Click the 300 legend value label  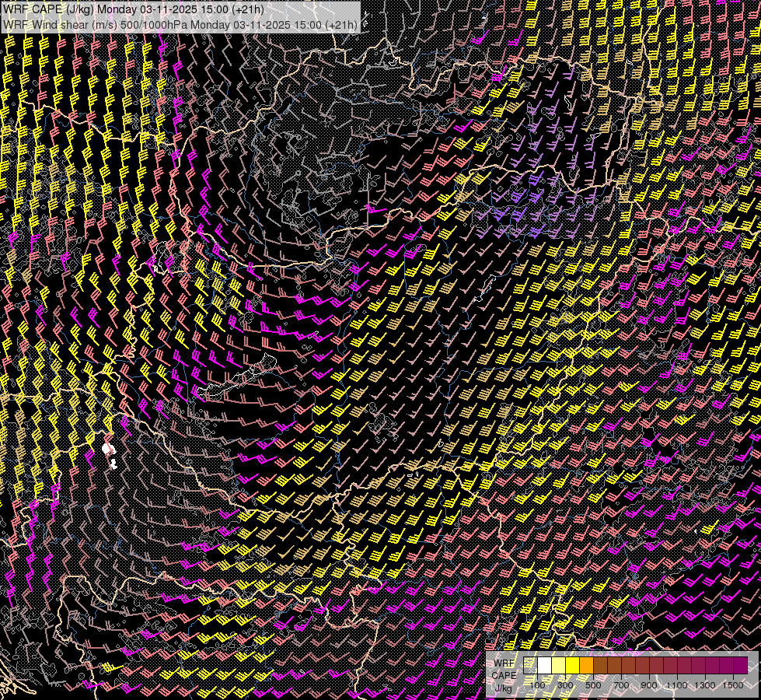click(x=565, y=685)
